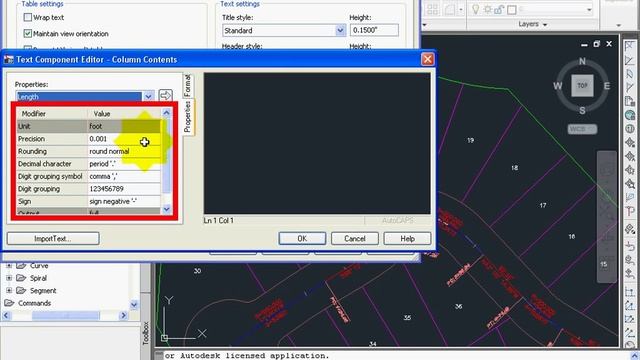Click the TOP face of the ViewCube

582,86
